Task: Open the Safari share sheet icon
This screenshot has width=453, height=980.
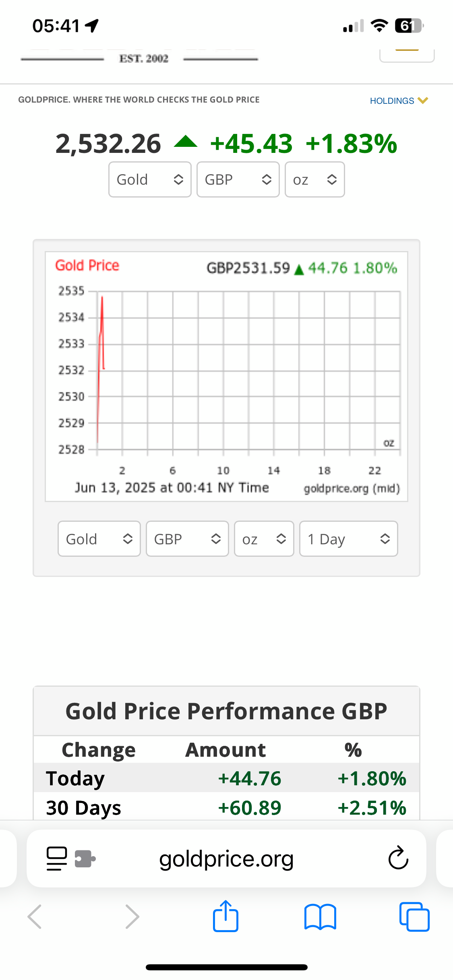Action: 225,916
